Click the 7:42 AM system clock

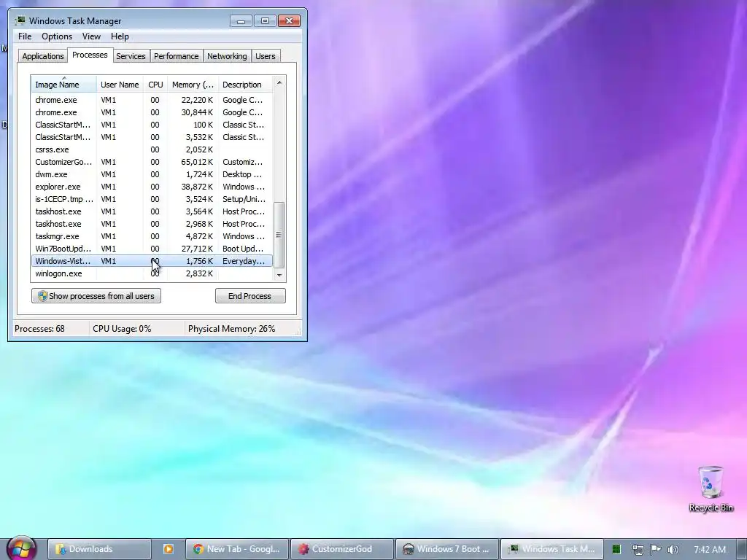tap(710, 550)
